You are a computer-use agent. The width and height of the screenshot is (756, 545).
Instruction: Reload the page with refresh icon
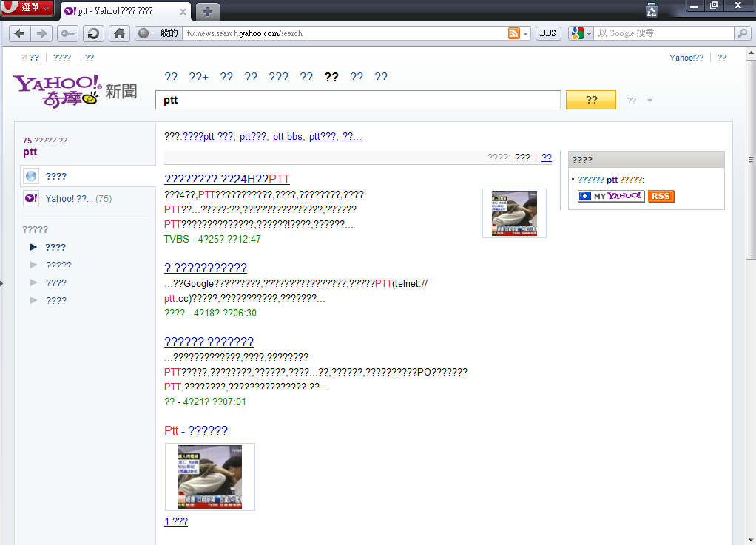tap(93, 33)
